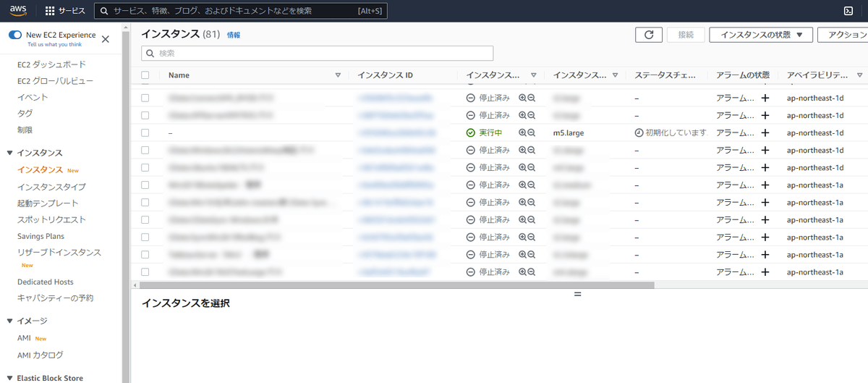This screenshot has height=383, width=868.
Task: Go to イベント in the sidebar
Action: click(x=33, y=97)
